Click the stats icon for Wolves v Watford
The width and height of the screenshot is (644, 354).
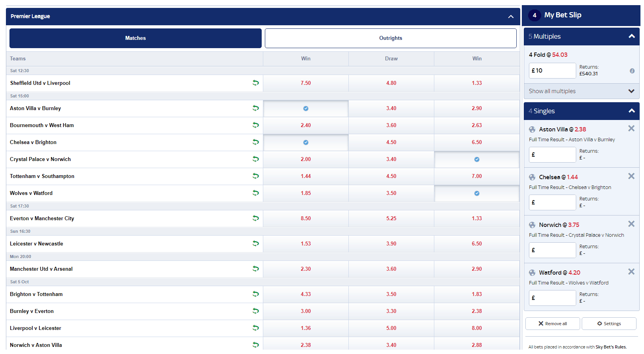pos(256,193)
